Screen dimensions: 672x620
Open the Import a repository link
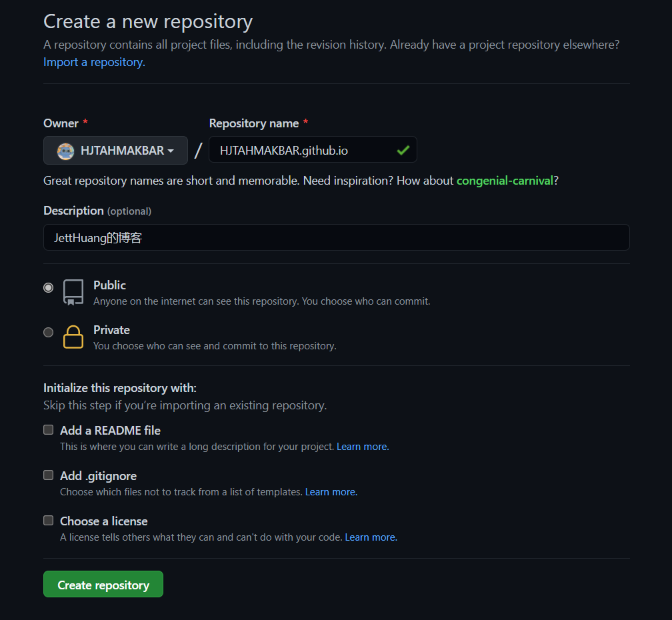[94, 62]
